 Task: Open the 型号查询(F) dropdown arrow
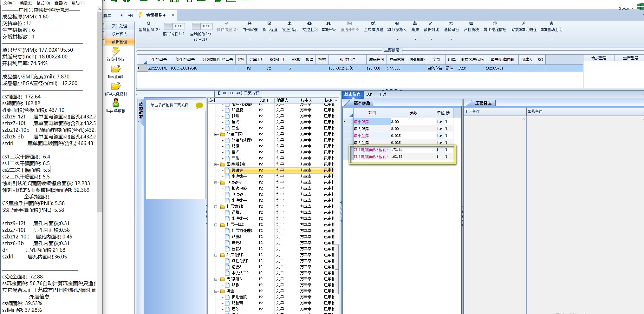coord(149,39)
